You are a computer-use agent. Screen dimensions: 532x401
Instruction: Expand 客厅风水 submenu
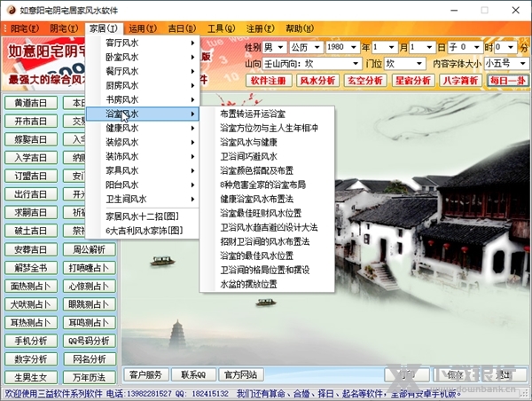click(x=143, y=43)
